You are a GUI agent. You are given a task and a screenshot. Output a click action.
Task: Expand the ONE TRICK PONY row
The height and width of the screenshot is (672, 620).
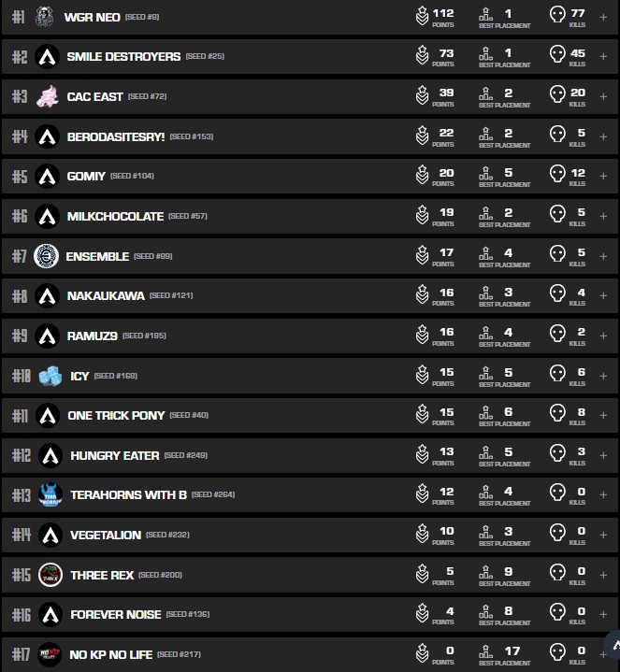[x=603, y=416]
